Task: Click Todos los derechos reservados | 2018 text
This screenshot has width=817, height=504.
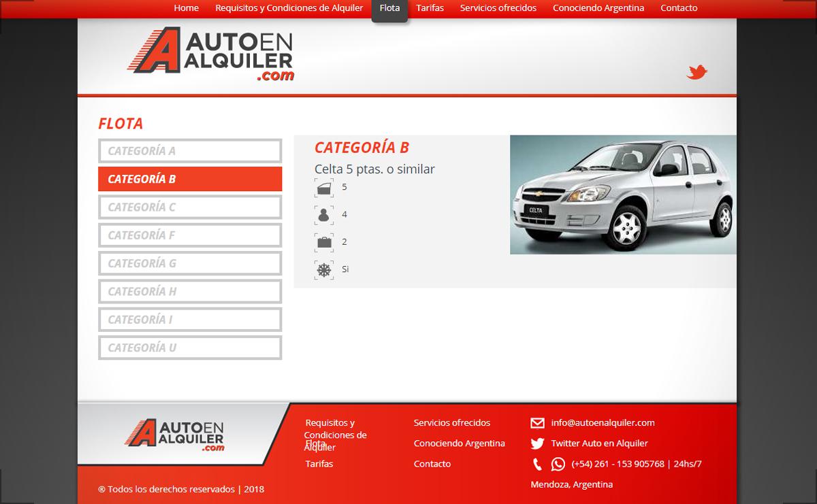Action: (x=181, y=489)
